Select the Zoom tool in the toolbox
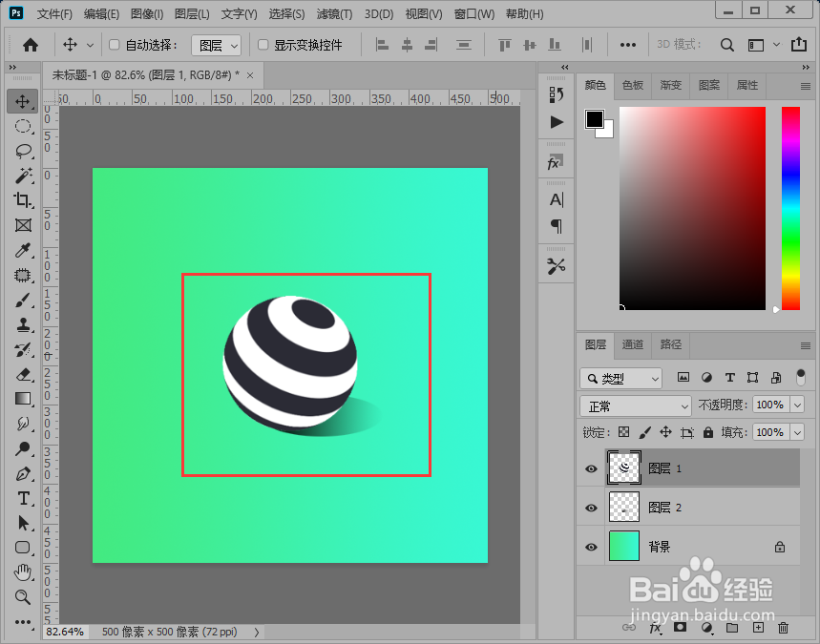This screenshot has width=820, height=644. (23, 597)
